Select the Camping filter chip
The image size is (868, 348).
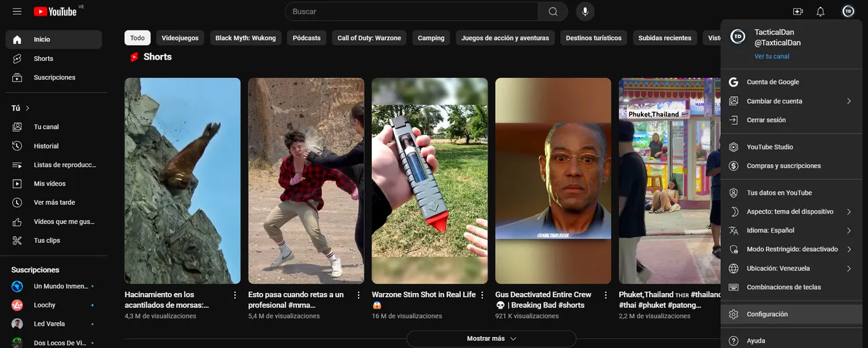(x=431, y=38)
